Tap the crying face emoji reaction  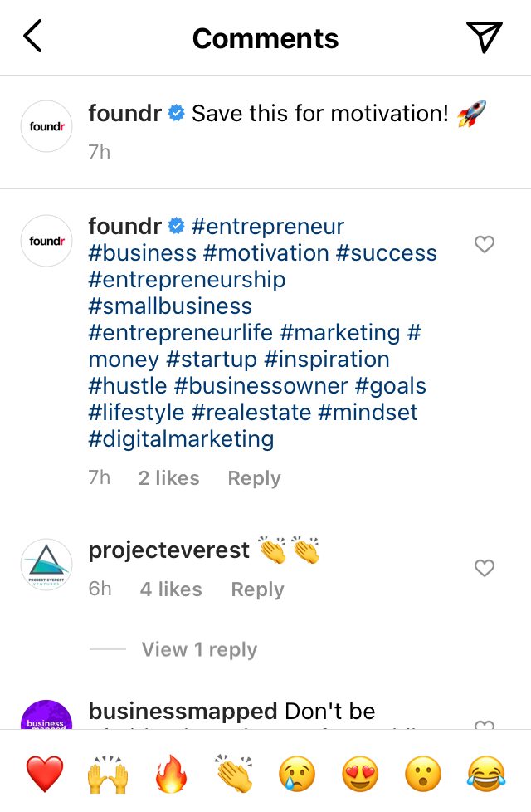tap(299, 774)
